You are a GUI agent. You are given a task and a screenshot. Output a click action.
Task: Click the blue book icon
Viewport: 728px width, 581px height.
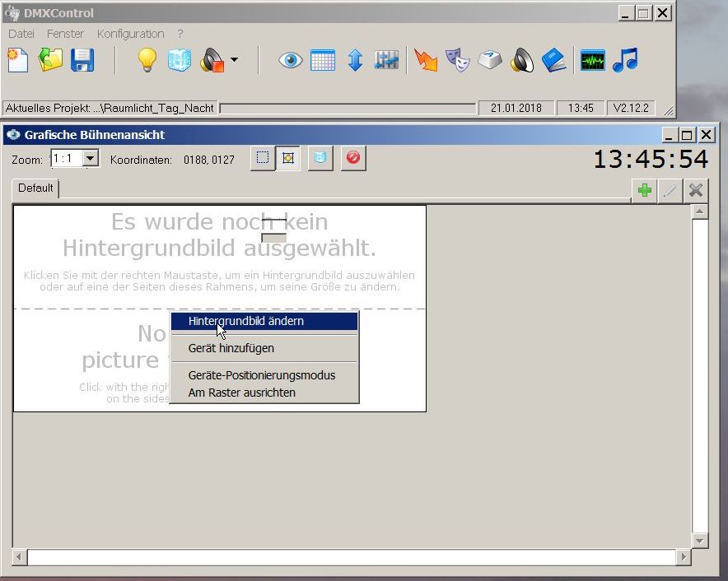[554, 60]
